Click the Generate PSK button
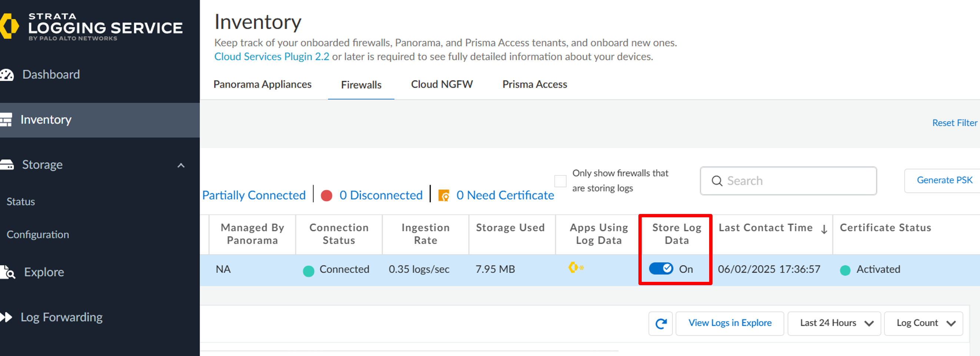 [x=944, y=181]
